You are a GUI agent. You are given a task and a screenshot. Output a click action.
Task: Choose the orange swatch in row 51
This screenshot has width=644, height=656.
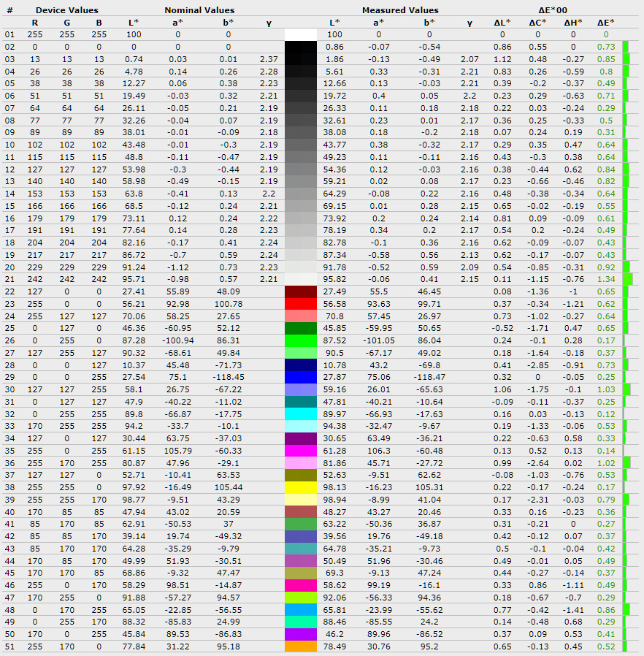(x=300, y=647)
